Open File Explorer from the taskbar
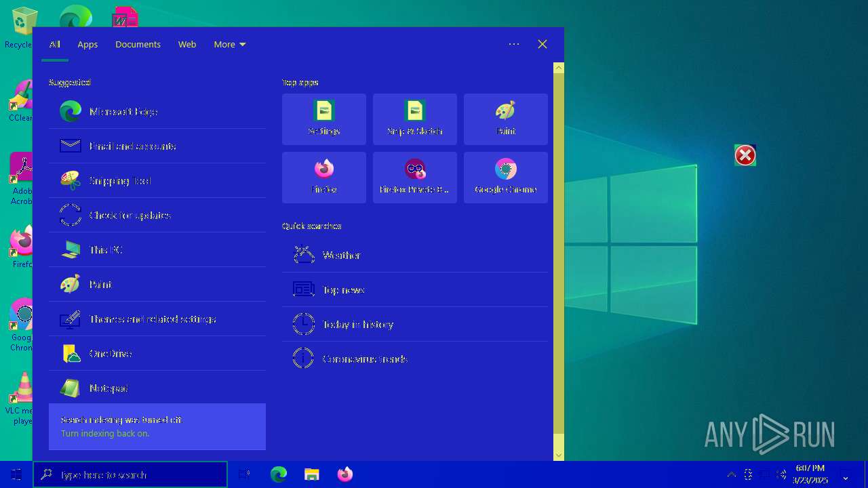The image size is (868, 488). (312, 474)
